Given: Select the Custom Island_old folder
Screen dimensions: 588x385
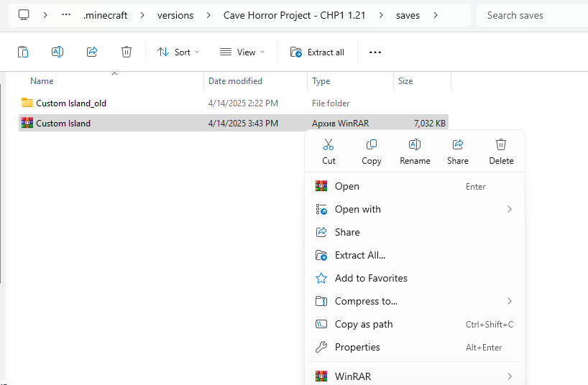Looking at the screenshot, I should (70, 103).
